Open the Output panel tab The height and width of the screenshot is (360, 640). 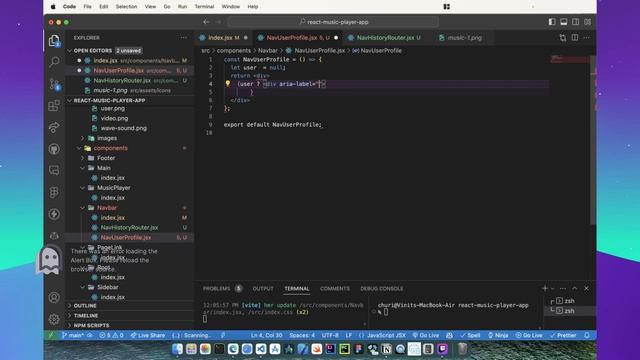(x=263, y=289)
